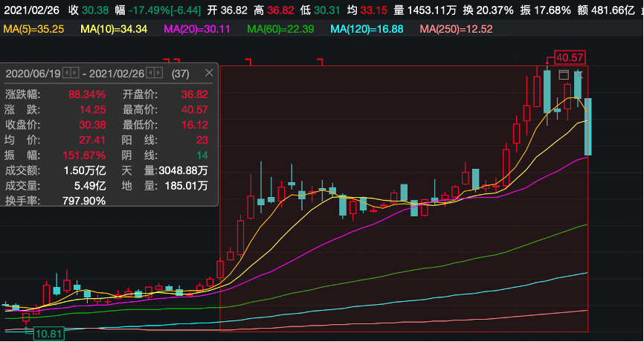Click the MA(60)=22.39 indicator label
This screenshot has width=644, height=342.
tap(280, 29)
